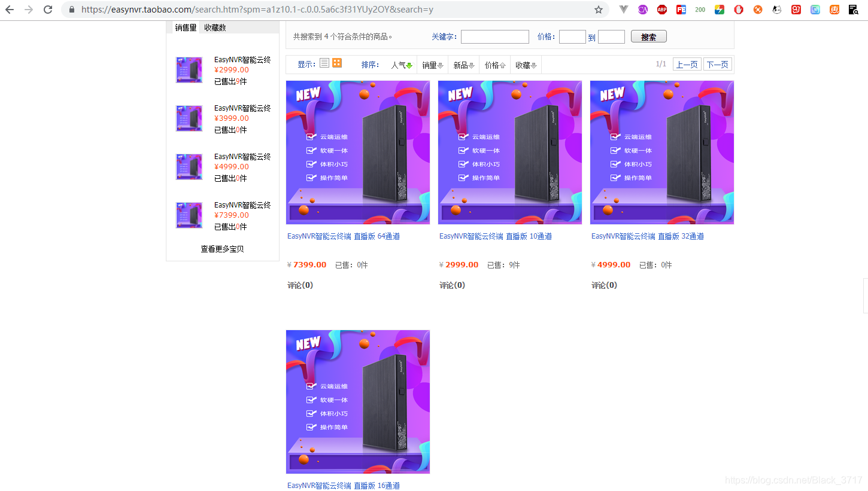This screenshot has height=491, width=868.
Task: Open the colorful lightning bolt extension
Action: pyautogui.click(x=720, y=10)
